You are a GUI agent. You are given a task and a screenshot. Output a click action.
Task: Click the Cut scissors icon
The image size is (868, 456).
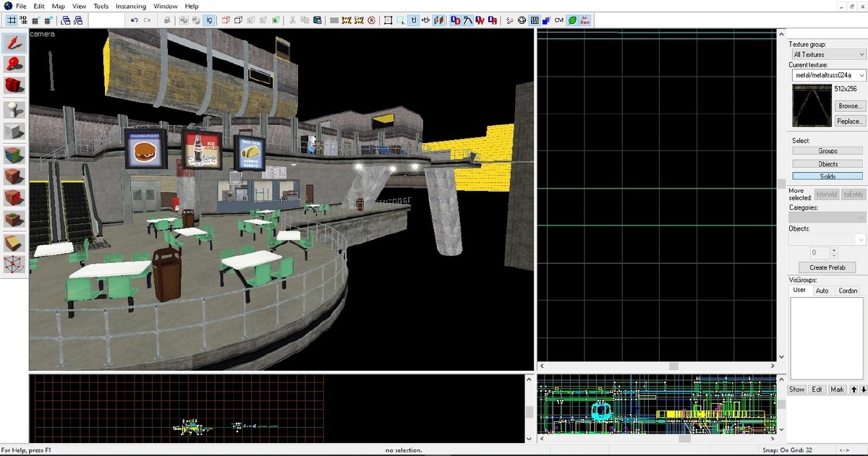pyautogui.click(x=292, y=21)
